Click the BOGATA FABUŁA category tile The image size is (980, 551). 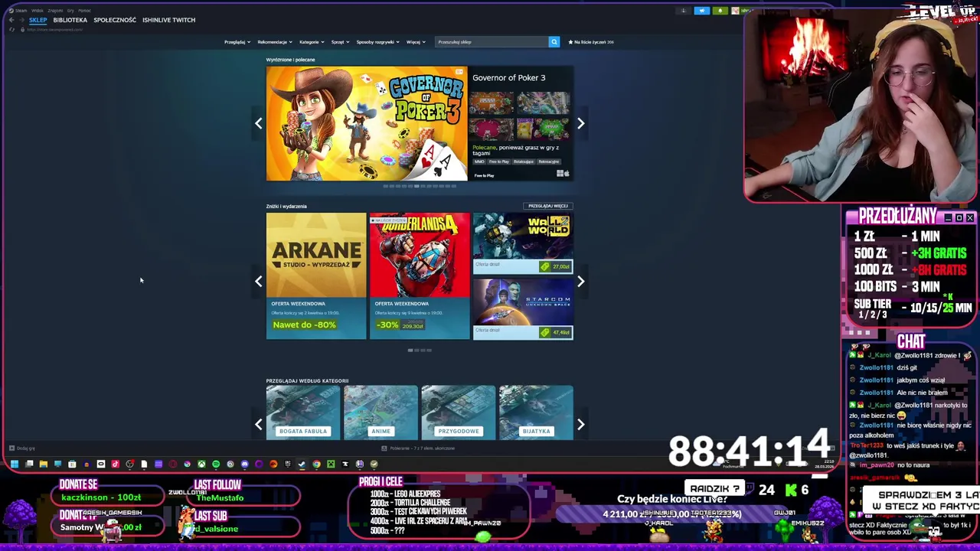point(303,412)
